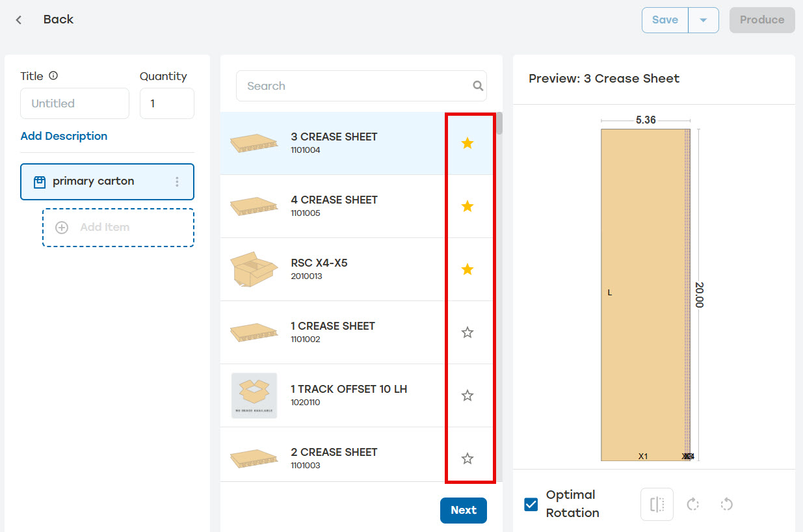Click design code 2010013
The height and width of the screenshot is (532, 803).
pyautogui.click(x=307, y=276)
